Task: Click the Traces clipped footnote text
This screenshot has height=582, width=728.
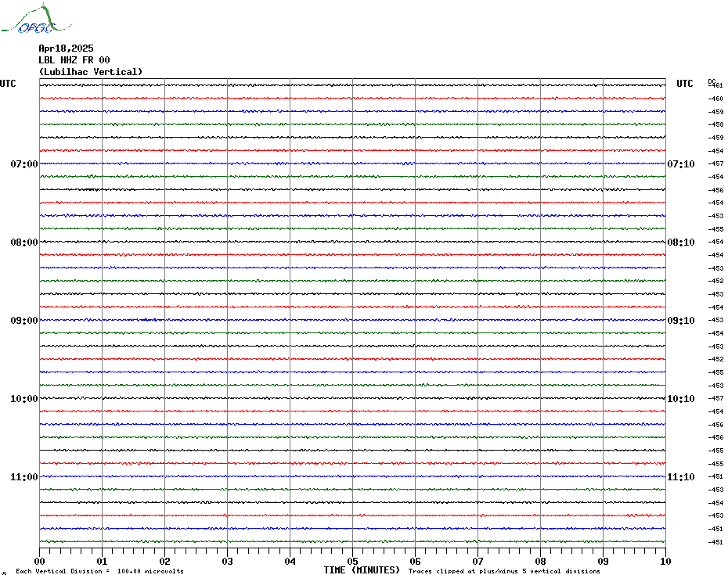Action: pyautogui.click(x=504, y=572)
